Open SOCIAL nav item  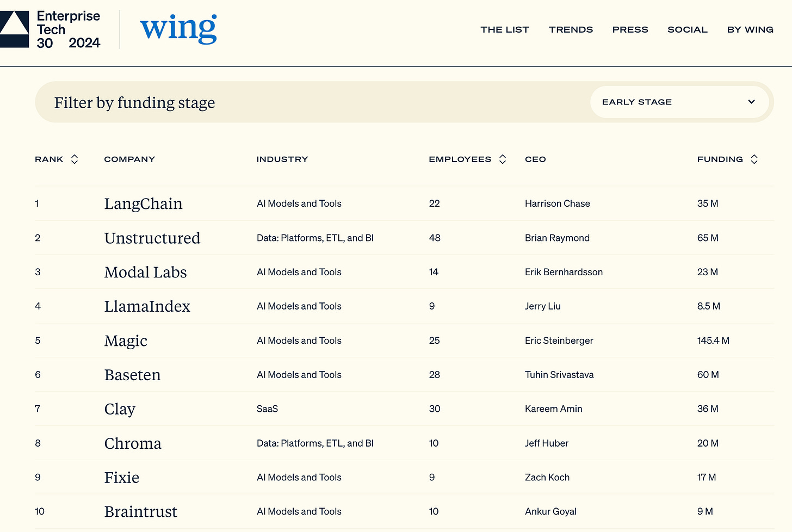(688, 29)
